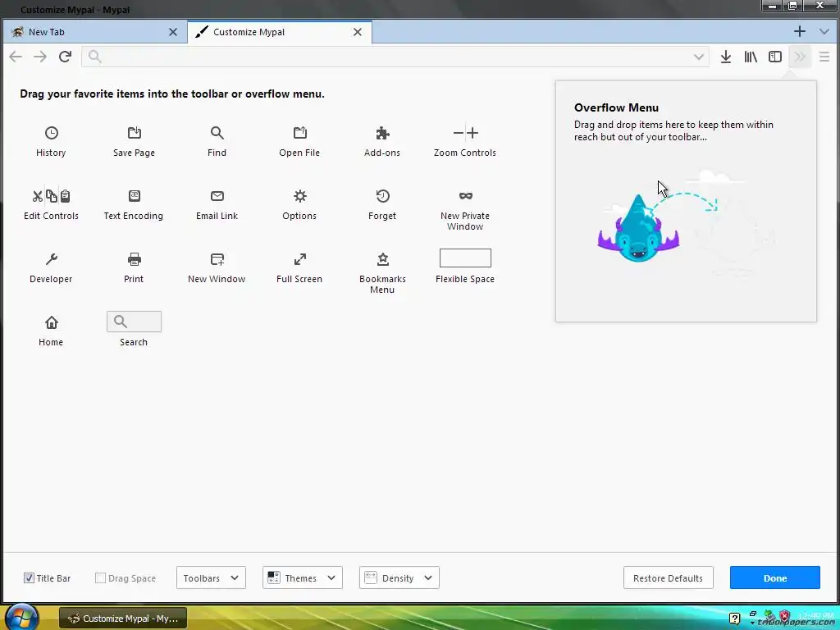Open the Windows Start orb

tap(21, 617)
